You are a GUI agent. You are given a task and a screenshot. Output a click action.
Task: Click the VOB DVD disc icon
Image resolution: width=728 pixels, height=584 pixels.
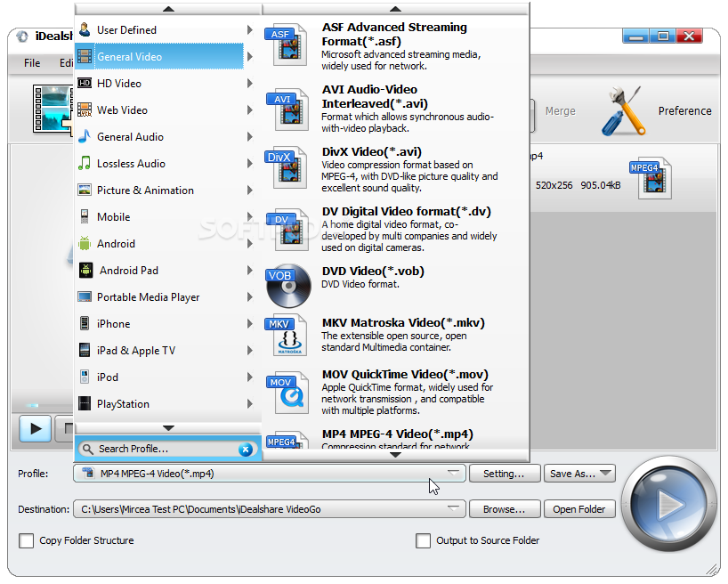288,286
